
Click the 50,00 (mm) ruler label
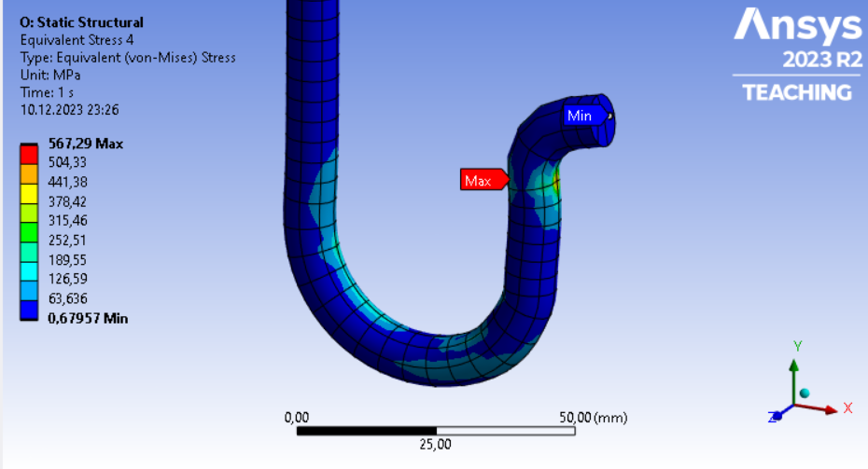pyautogui.click(x=594, y=417)
